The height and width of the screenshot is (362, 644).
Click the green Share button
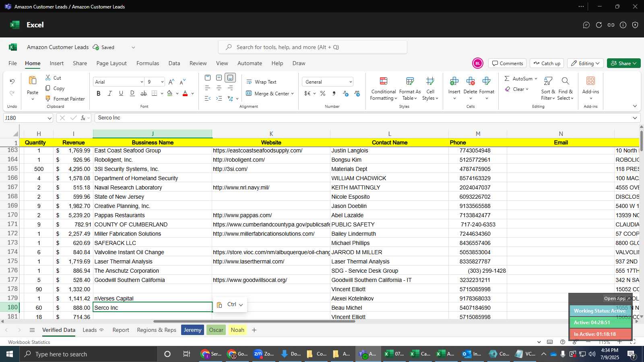[623, 63]
